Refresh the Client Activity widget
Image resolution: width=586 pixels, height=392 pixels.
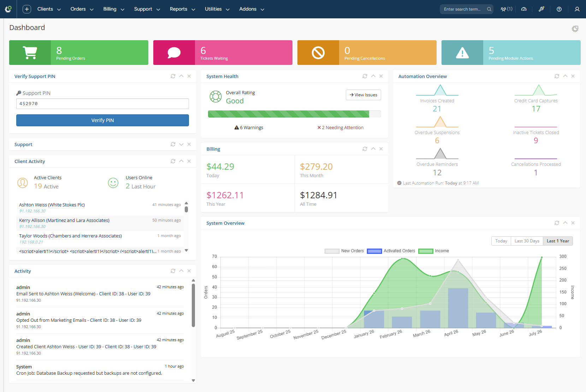[173, 161]
